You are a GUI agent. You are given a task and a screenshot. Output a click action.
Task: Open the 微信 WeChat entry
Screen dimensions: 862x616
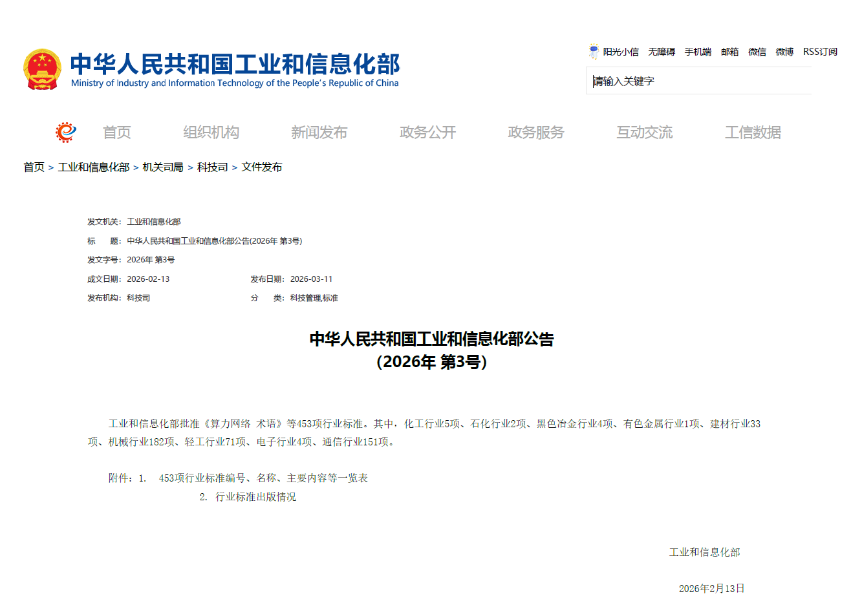tap(757, 52)
